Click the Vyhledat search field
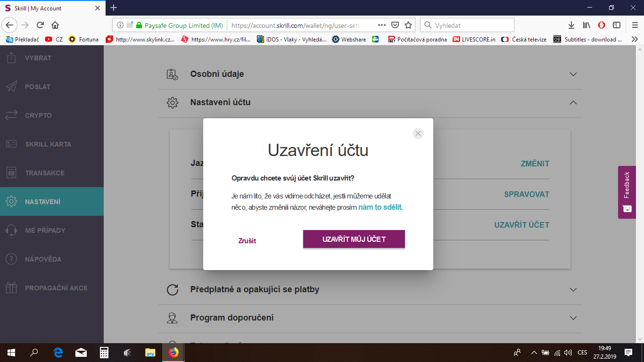The image size is (644, 362). click(467, 25)
